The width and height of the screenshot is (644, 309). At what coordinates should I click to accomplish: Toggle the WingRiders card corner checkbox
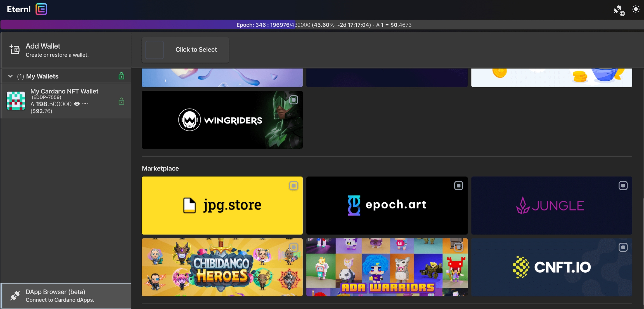pos(293,100)
